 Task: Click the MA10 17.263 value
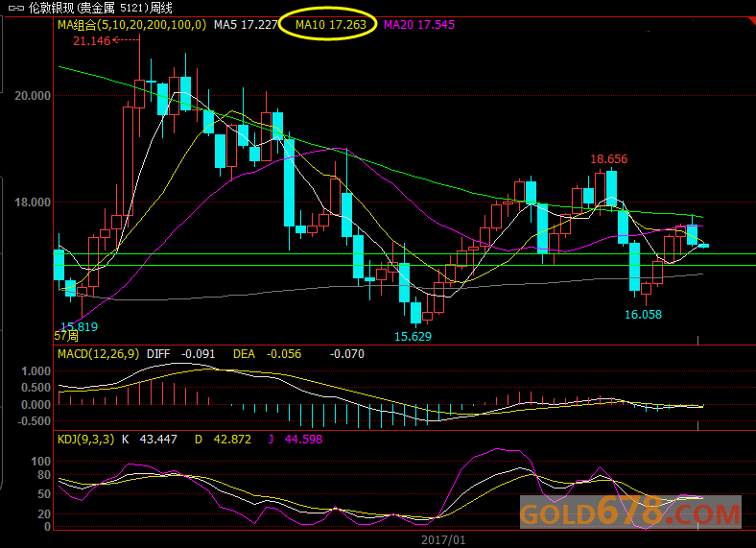pos(331,25)
